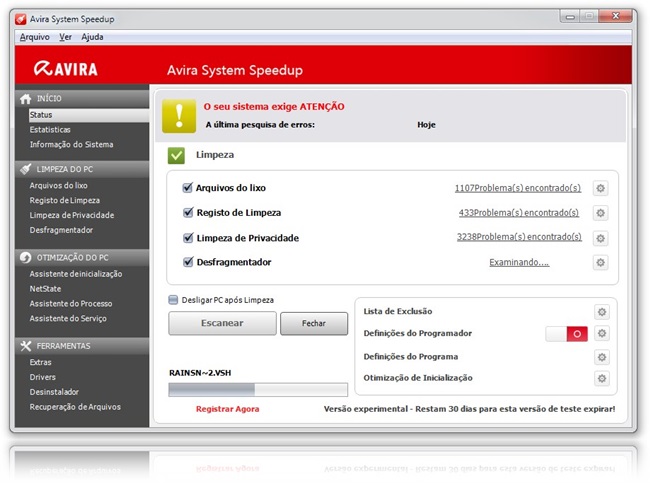Toggle the Definições do Programador switch
The height and width of the screenshot is (483, 650).
(x=566, y=334)
